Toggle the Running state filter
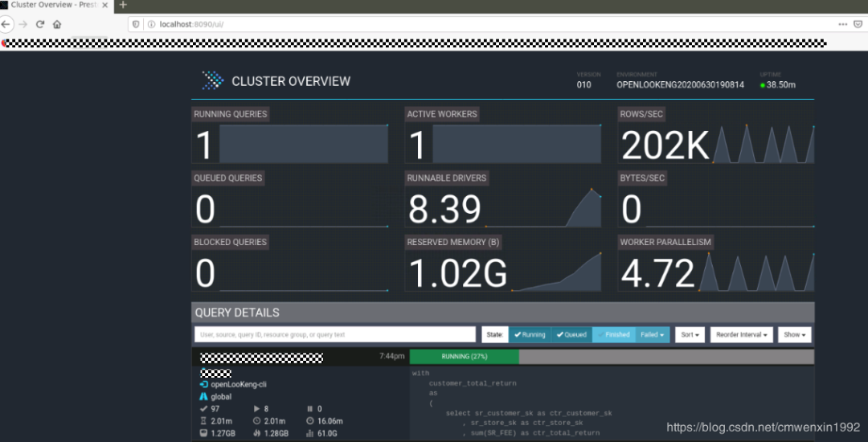 click(x=530, y=334)
